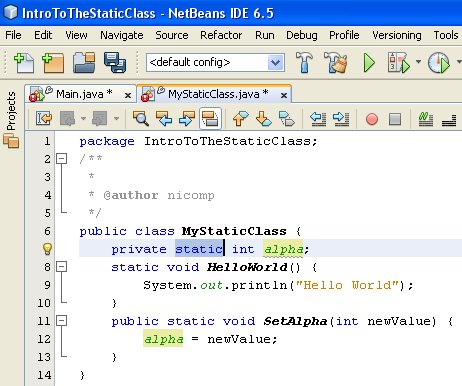Click the greyed Forward navigation icon
Screen dimensions: 462x386
[100, 118]
